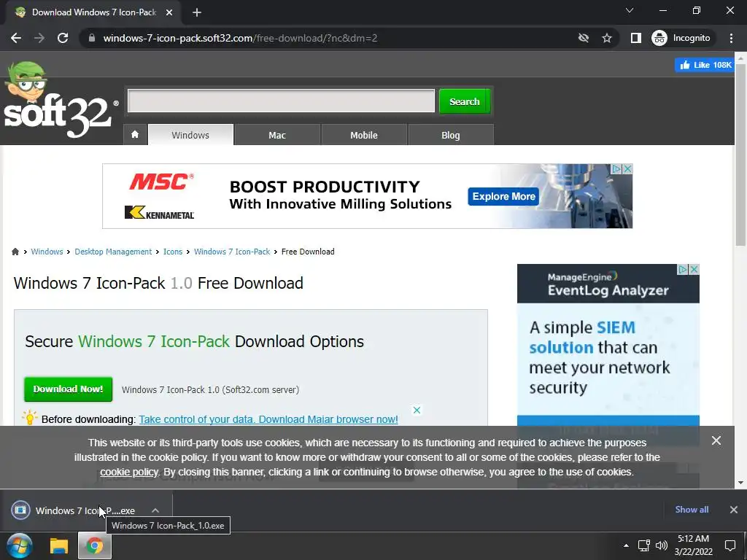
Task: Click the address bar URL
Action: point(240,38)
